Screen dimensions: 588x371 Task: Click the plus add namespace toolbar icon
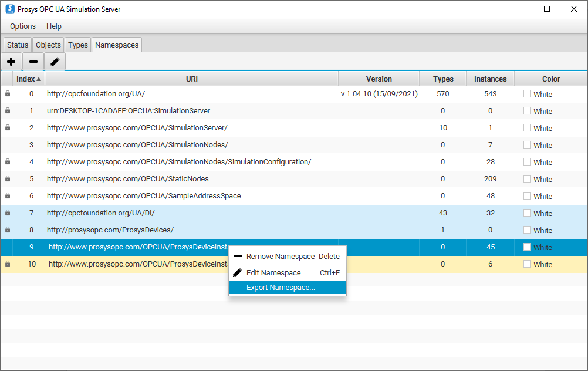point(11,62)
